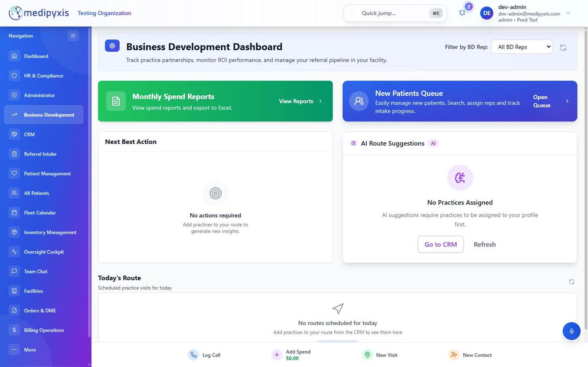Click the Open Queue chevron arrow

point(567,101)
